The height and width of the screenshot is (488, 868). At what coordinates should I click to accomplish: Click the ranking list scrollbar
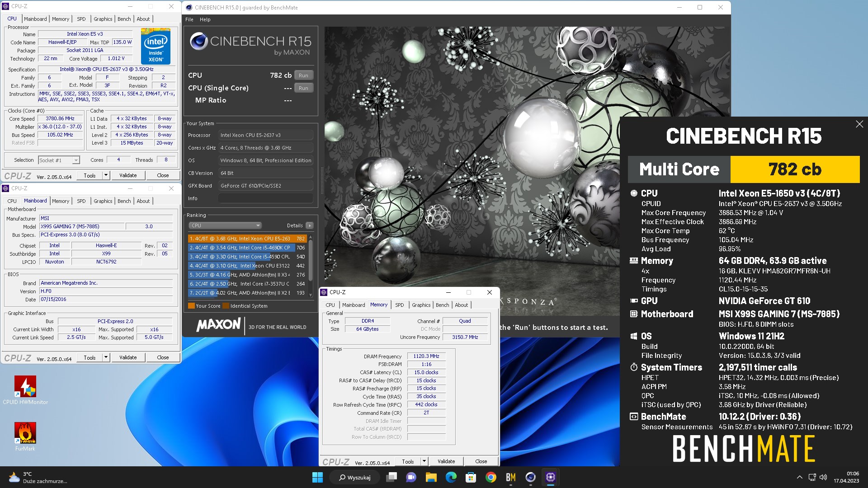pos(310,266)
